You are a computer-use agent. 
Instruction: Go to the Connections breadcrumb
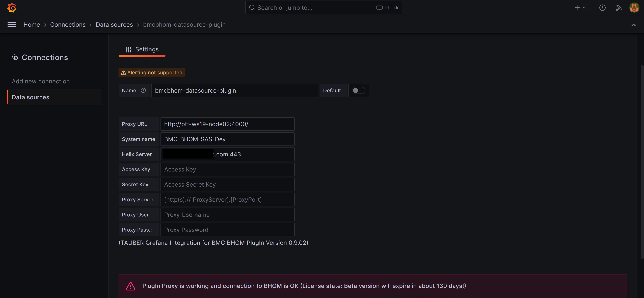coord(68,24)
